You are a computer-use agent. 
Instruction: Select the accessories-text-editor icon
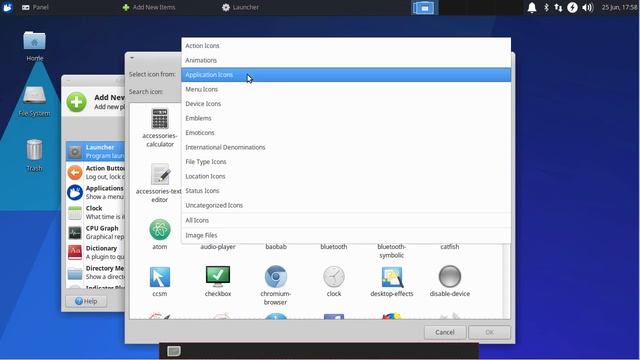[x=160, y=183]
